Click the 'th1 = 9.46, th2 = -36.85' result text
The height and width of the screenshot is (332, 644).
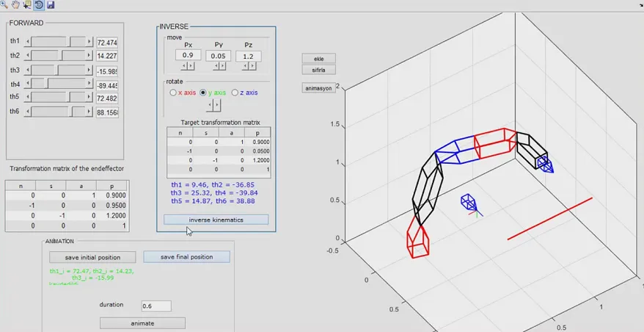(x=213, y=184)
